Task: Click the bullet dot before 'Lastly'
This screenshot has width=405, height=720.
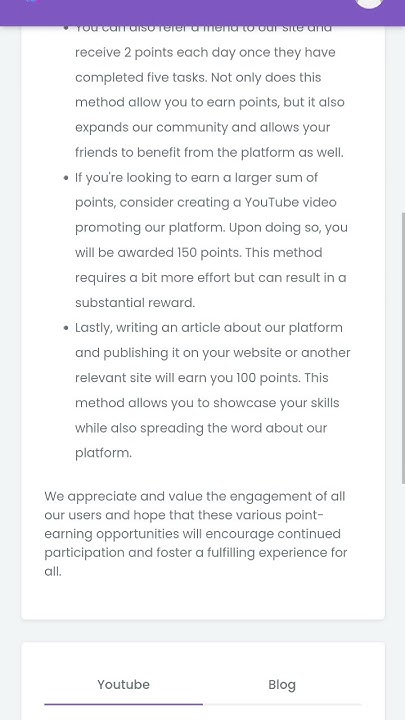Action: point(66,328)
